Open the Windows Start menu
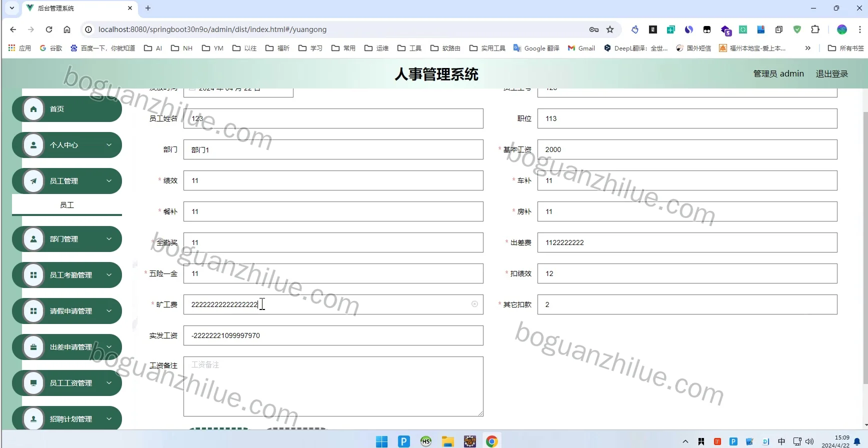The image size is (868, 448). tap(382, 441)
